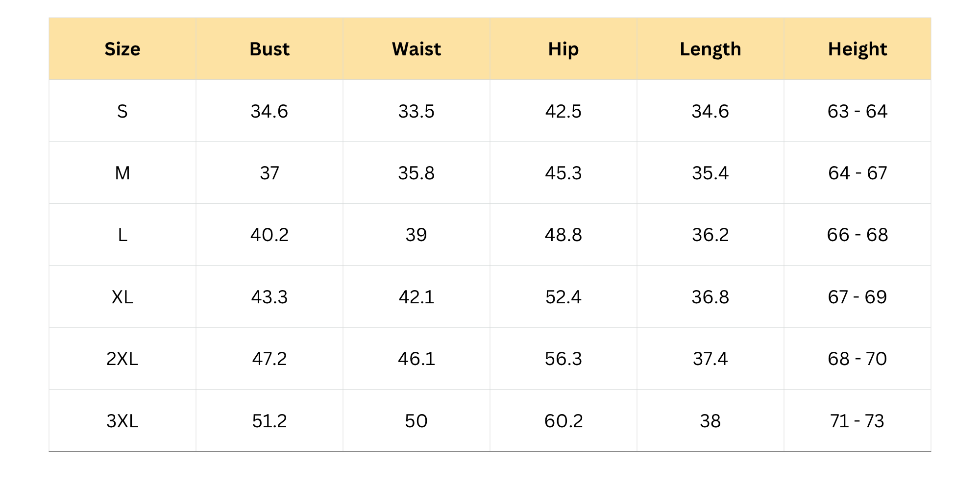The height and width of the screenshot is (490, 980).
Task: Click the height range 63 - 64
Action: point(857,111)
